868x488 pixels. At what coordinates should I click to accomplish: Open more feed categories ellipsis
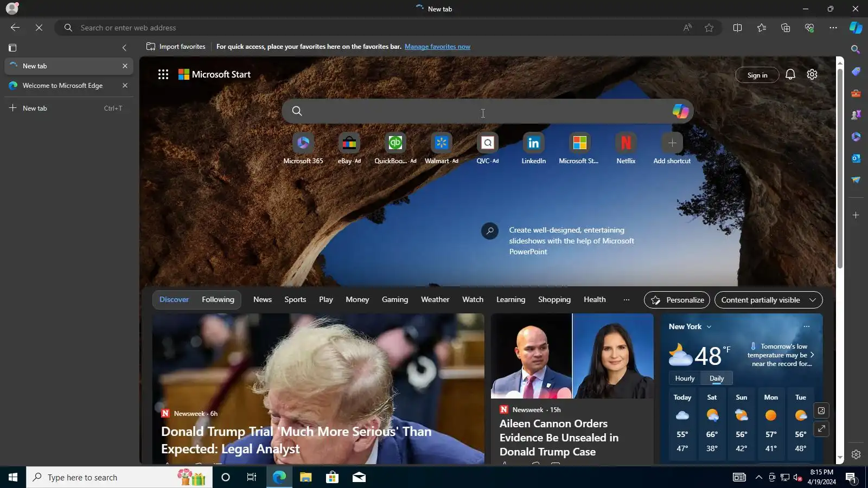pyautogui.click(x=627, y=299)
